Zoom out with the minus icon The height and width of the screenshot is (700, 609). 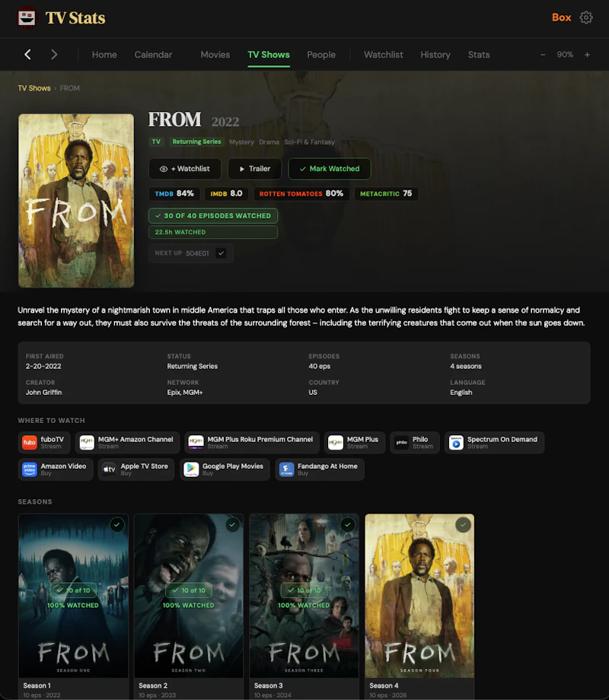(x=543, y=55)
